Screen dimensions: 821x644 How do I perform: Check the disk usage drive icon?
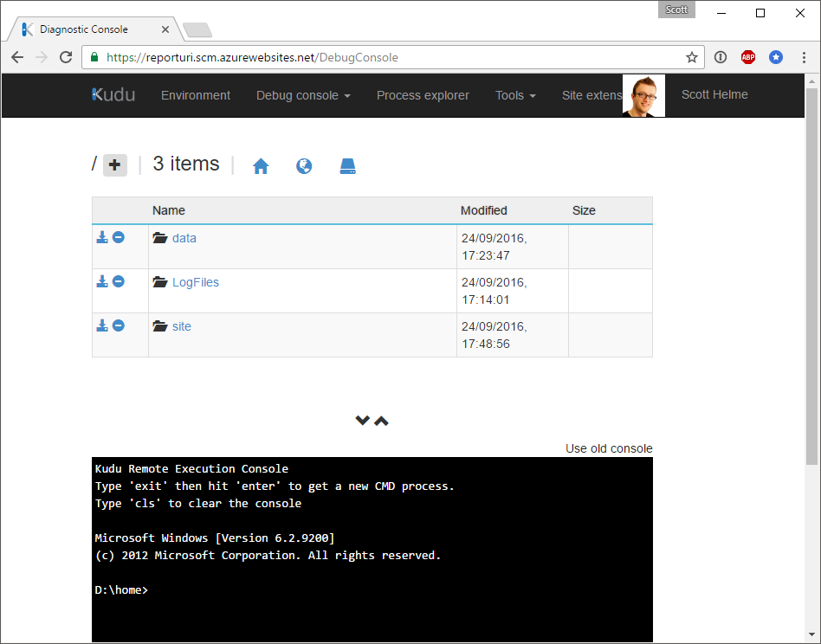(347, 165)
